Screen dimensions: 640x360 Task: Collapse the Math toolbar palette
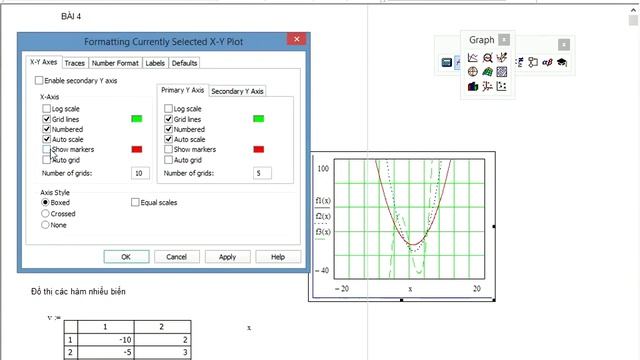[564, 44]
